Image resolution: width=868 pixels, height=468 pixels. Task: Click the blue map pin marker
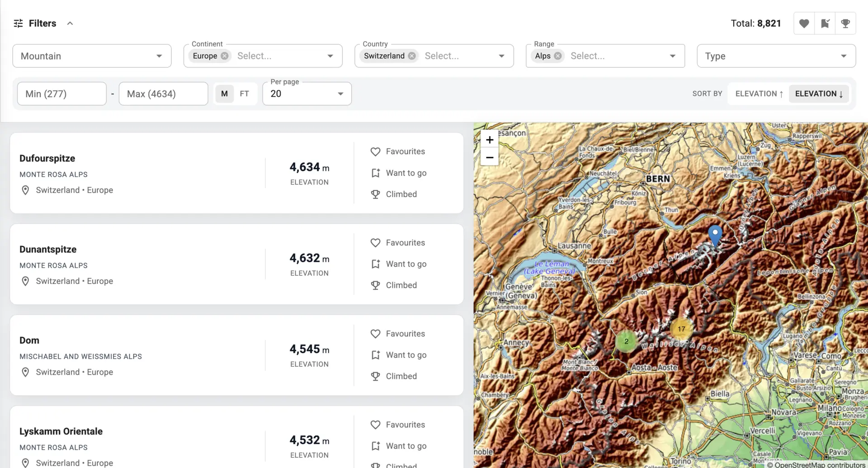tap(715, 235)
